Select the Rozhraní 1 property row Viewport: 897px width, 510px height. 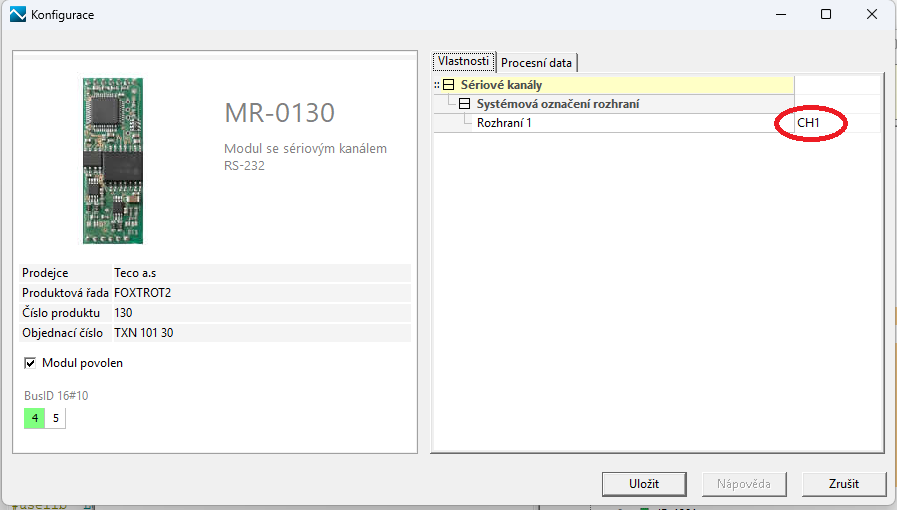[x=600, y=123]
